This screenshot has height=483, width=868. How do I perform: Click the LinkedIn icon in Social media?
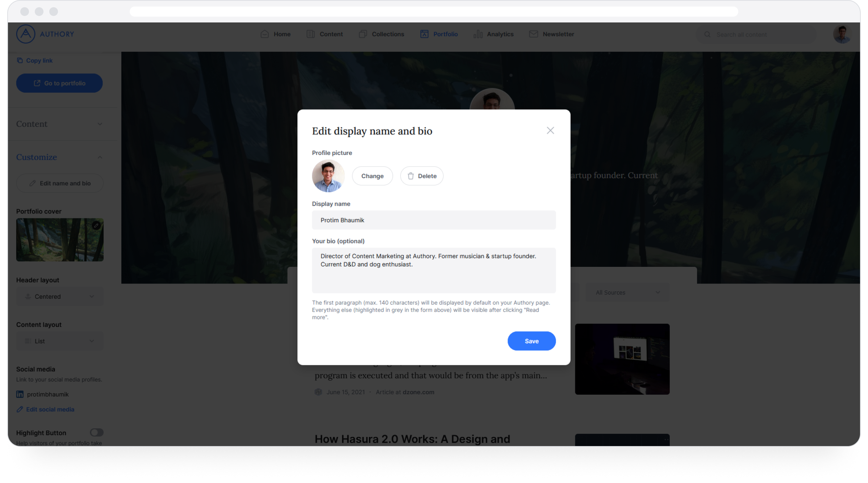coord(20,394)
